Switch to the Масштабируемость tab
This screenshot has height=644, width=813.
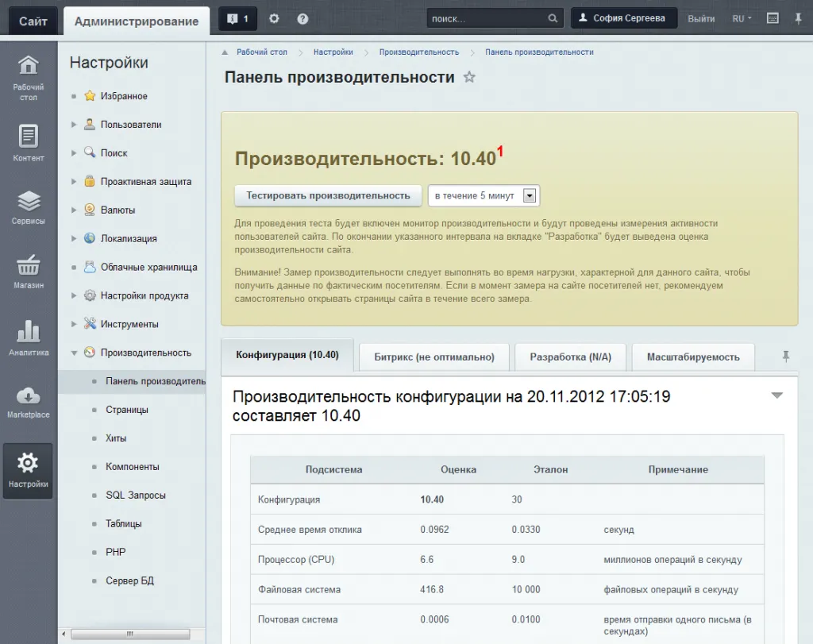tap(692, 357)
